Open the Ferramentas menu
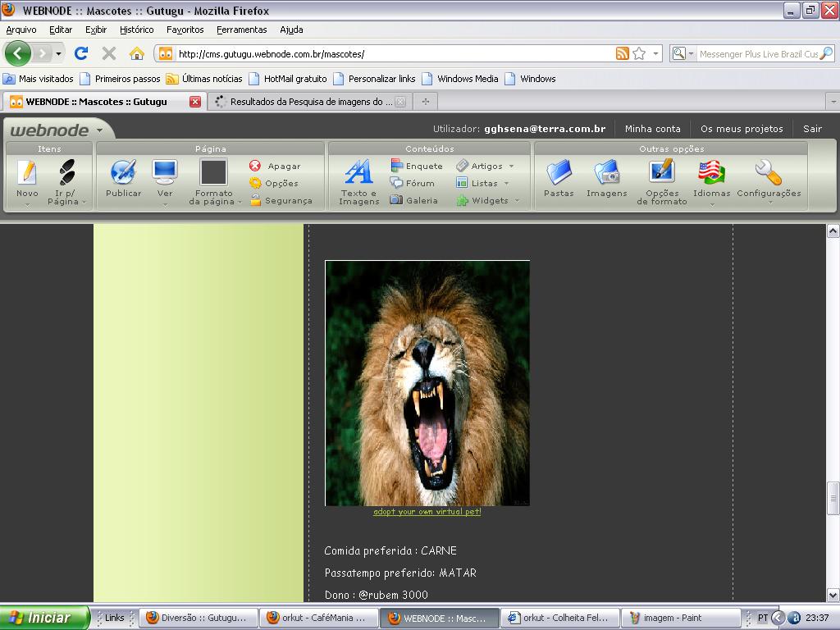 pyautogui.click(x=241, y=30)
